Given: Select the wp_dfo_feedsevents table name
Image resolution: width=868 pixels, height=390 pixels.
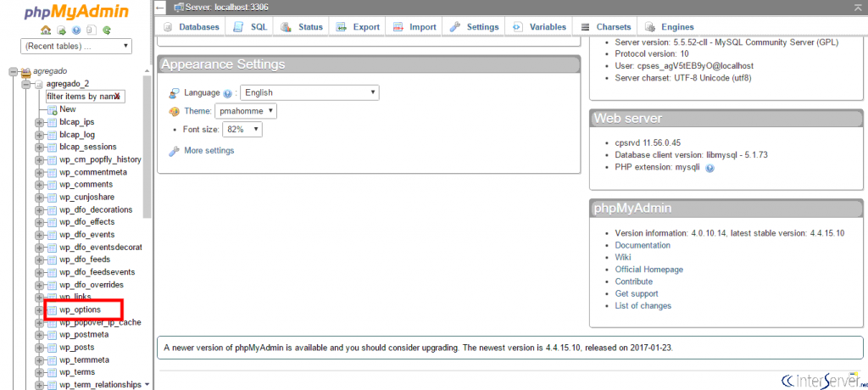Looking at the screenshot, I should (x=97, y=272).
